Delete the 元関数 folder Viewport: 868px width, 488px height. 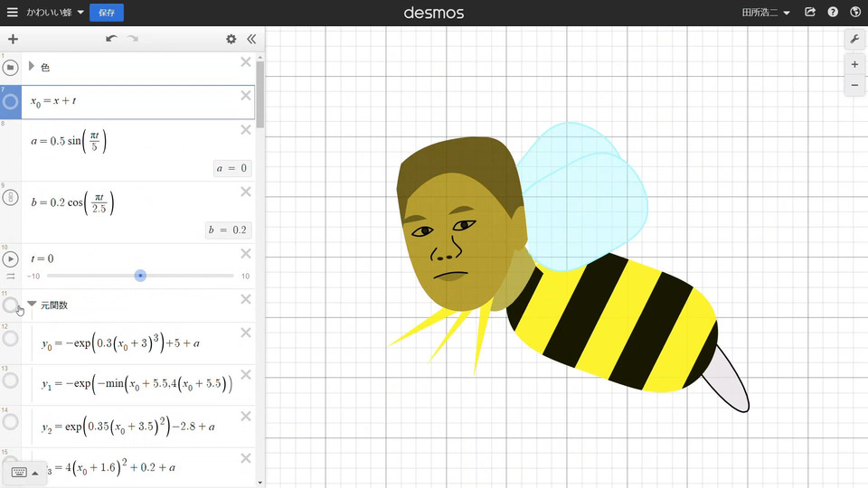246,299
